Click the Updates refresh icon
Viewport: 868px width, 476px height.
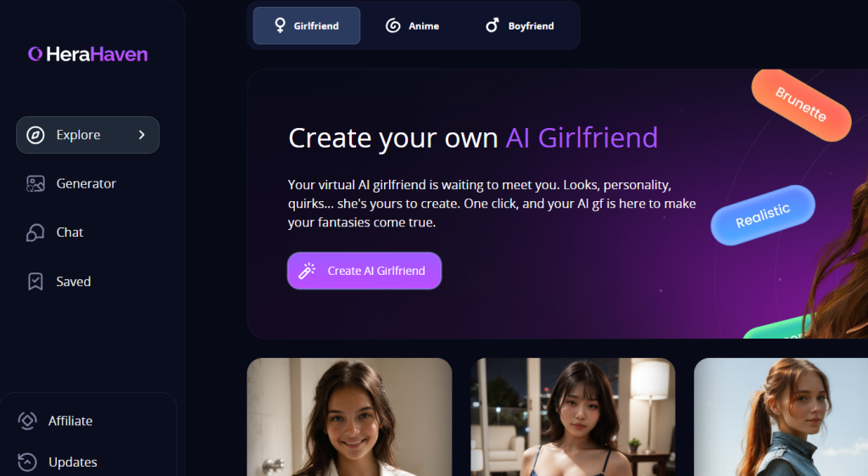point(27,462)
